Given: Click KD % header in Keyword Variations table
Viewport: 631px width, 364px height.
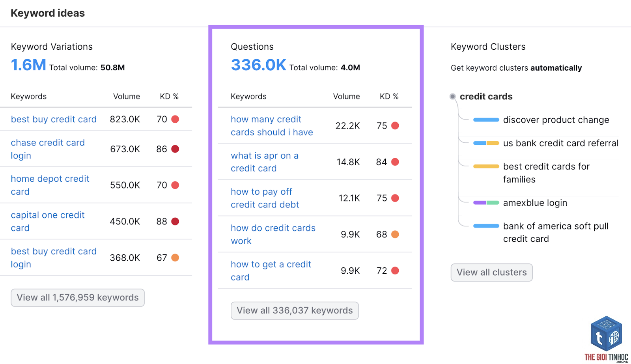Looking at the screenshot, I should point(169,97).
